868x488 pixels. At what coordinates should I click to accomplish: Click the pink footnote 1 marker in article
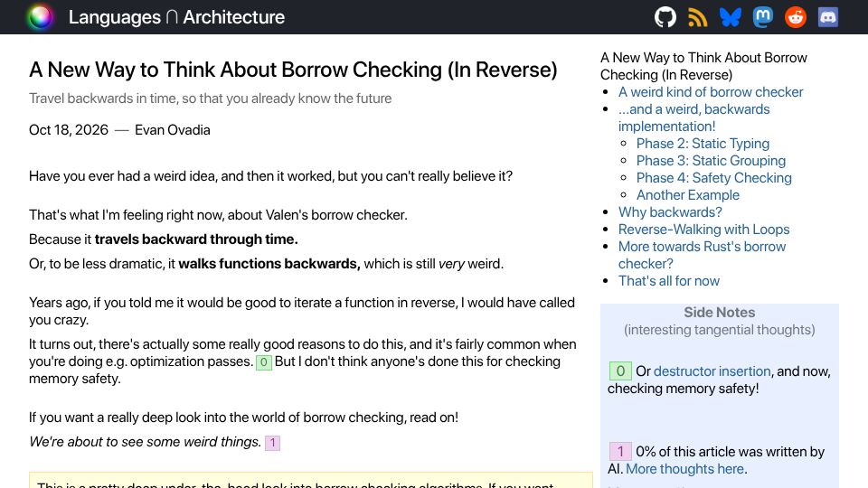coord(272,443)
